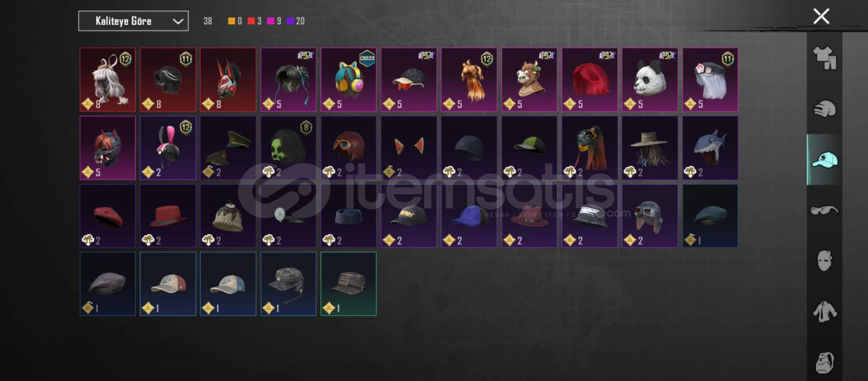The height and width of the screenshot is (381, 868).
Task: Filter by the red rarity square
Action: [251, 21]
